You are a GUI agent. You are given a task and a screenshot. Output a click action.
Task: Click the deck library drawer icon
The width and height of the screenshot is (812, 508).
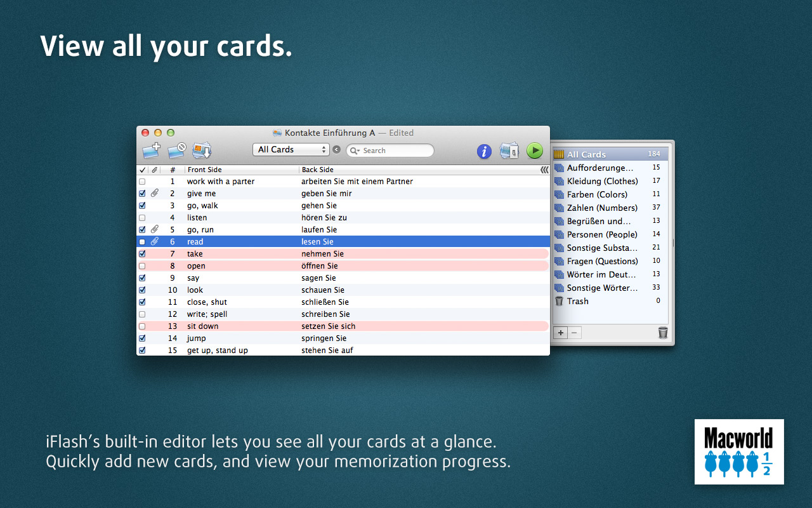(509, 151)
